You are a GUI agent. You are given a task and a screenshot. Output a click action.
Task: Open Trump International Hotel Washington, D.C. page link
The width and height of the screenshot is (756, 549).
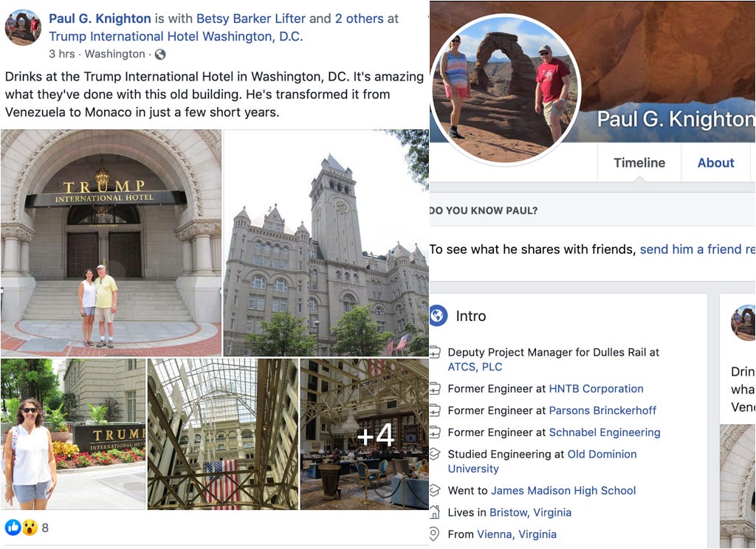pos(176,37)
